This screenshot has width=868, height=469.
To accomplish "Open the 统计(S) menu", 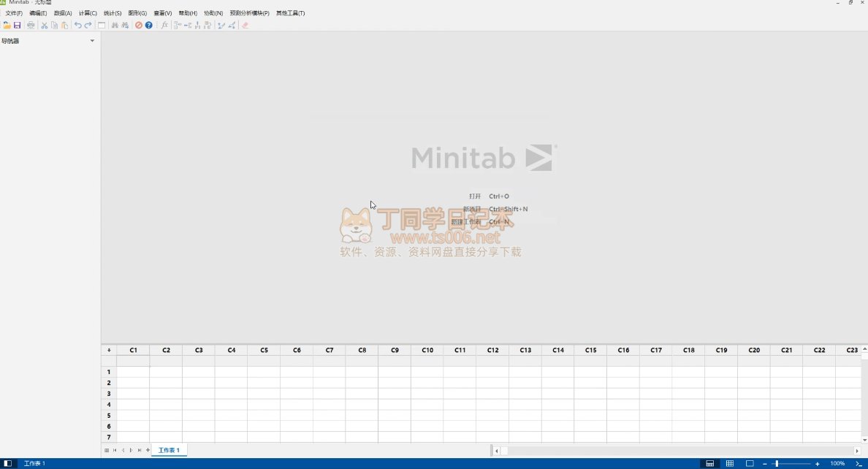I will [x=113, y=12].
